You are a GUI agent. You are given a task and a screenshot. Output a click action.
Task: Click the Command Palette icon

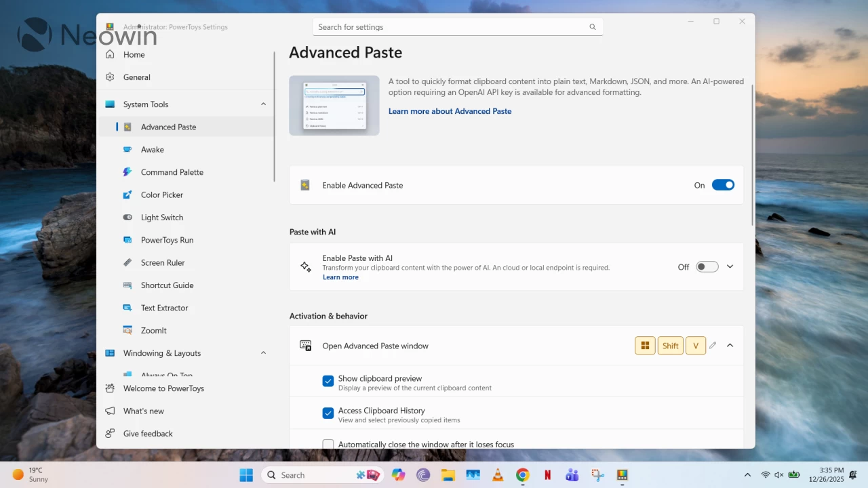point(127,172)
